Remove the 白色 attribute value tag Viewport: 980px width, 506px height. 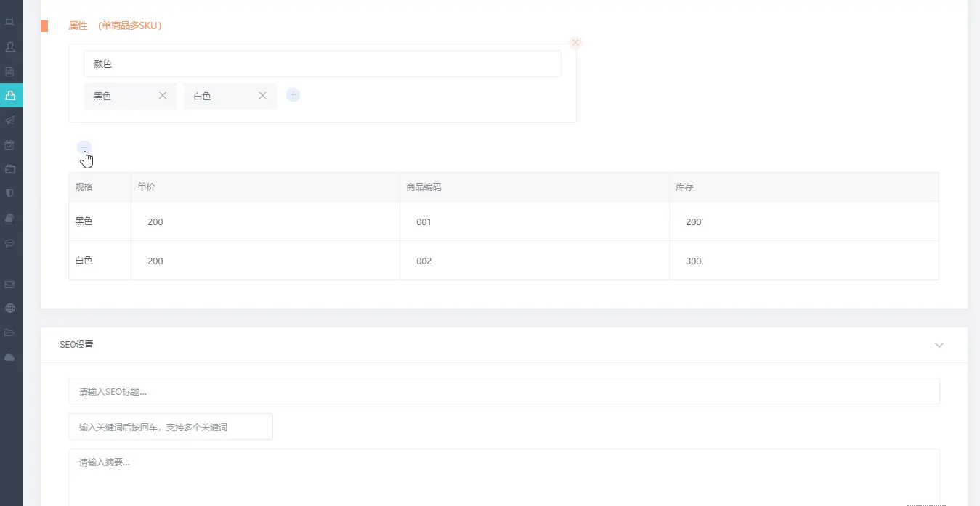[263, 95]
